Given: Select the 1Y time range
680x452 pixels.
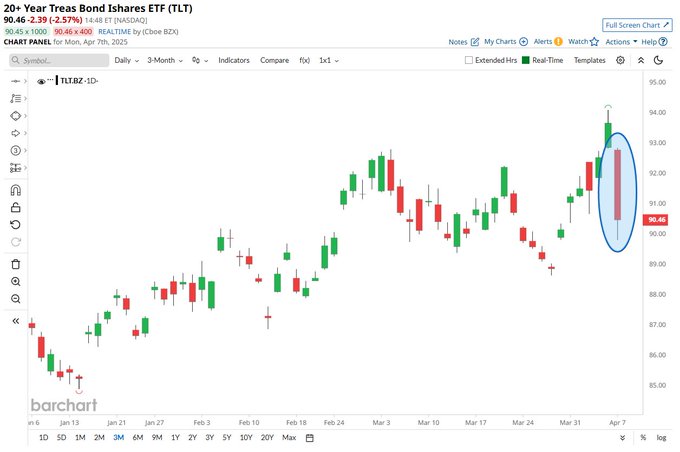Looking at the screenshot, I should click(x=175, y=438).
